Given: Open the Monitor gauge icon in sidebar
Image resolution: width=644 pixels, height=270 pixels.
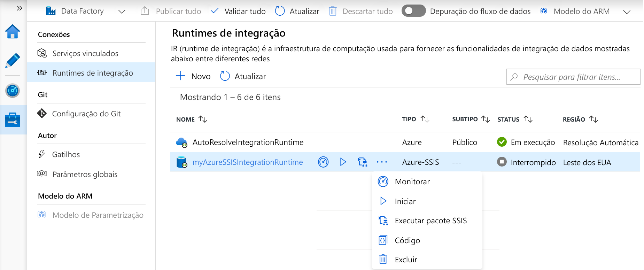Looking at the screenshot, I should pos(13,91).
